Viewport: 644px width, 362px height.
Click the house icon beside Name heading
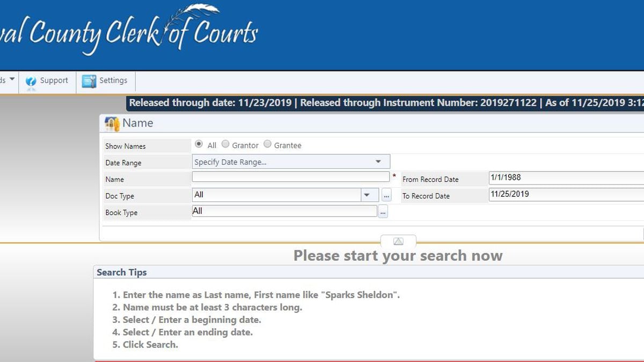[x=112, y=124]
